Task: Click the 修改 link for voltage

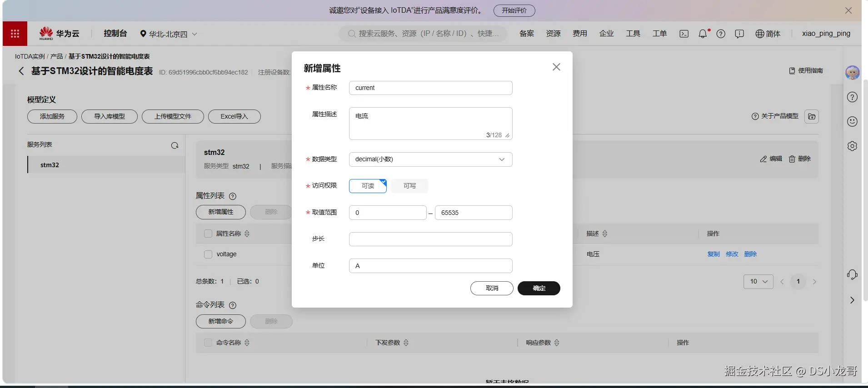Action: pyautogui.click(x=732, y=254)
